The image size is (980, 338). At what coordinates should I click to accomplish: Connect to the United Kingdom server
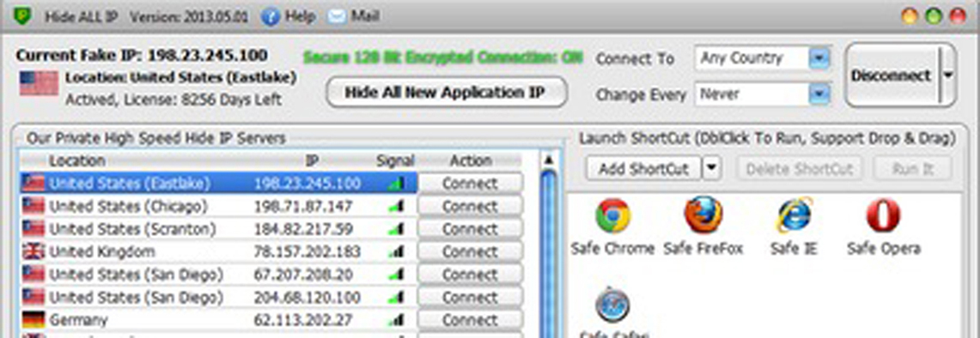tap(470, 251)
